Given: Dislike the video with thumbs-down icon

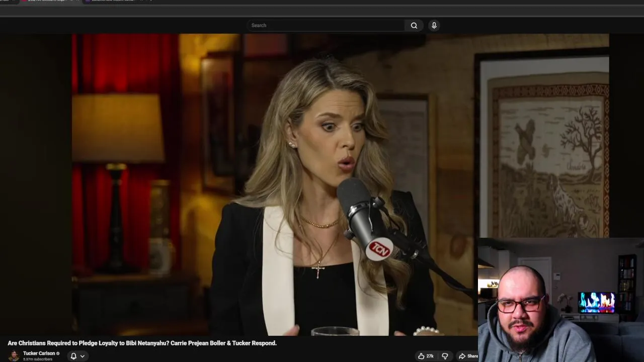Looking at the screenshot, I should pyautogui.click(x=445, y=356).
